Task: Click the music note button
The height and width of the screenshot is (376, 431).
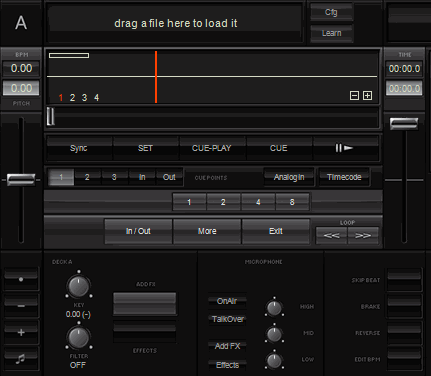Action: (x=21, y=359)
